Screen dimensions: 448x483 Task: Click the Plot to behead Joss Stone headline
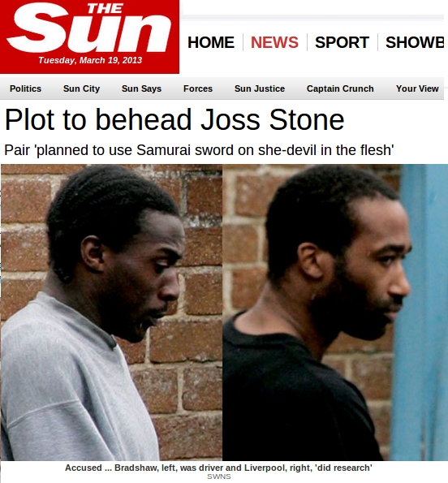(x=174, y=119)
